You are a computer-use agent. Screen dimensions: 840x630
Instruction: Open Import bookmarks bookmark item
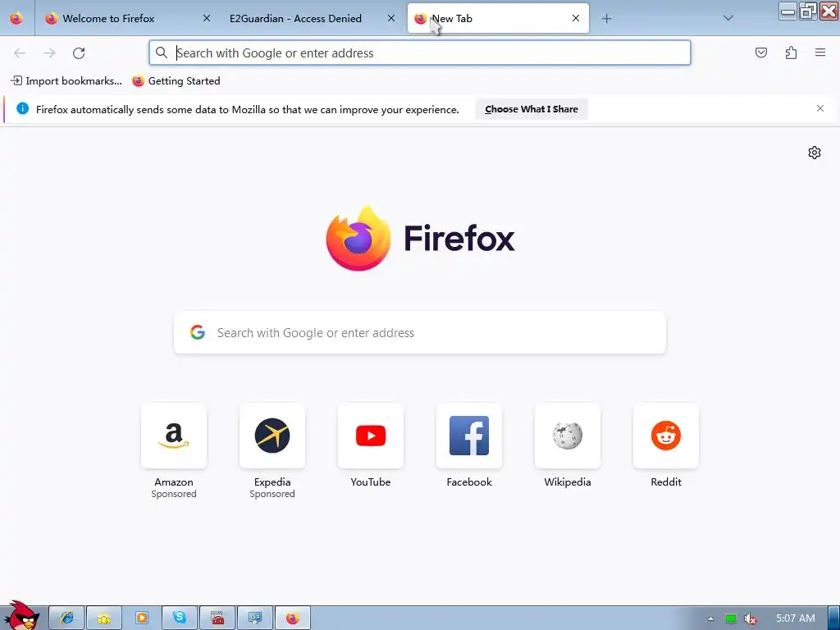[x=66, y=81]
